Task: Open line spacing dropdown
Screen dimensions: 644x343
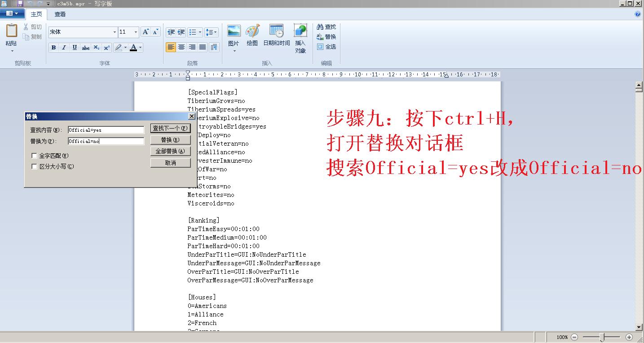Action: [211, 32]
